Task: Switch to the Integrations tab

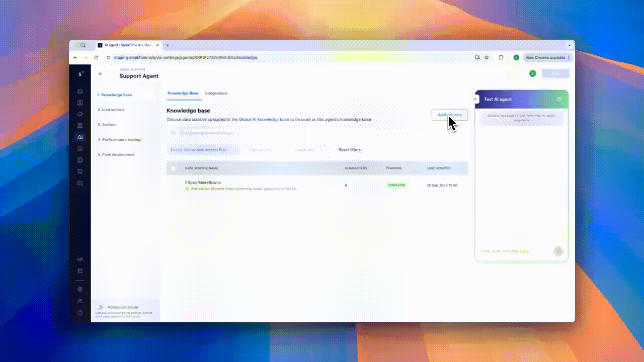Action: pos(216,93)
